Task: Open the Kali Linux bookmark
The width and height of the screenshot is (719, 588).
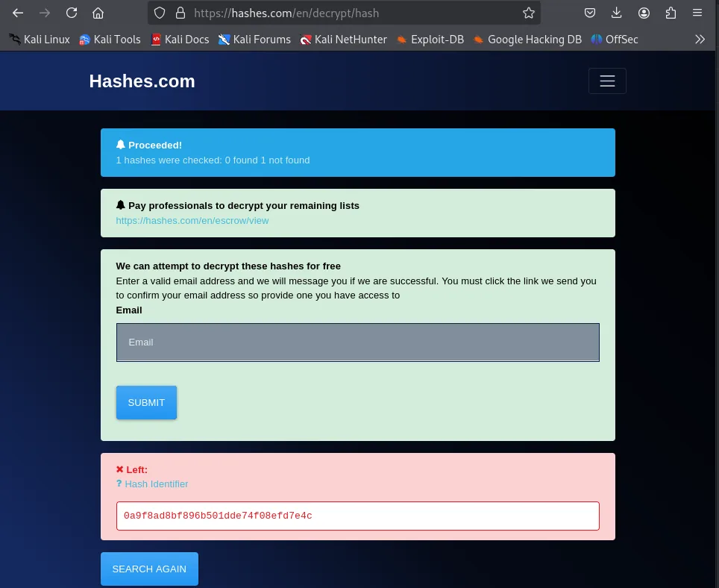Action: [40, 40]
